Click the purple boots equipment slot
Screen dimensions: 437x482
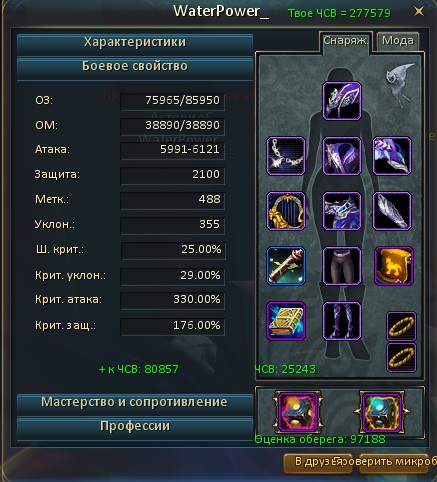[342, 321]
